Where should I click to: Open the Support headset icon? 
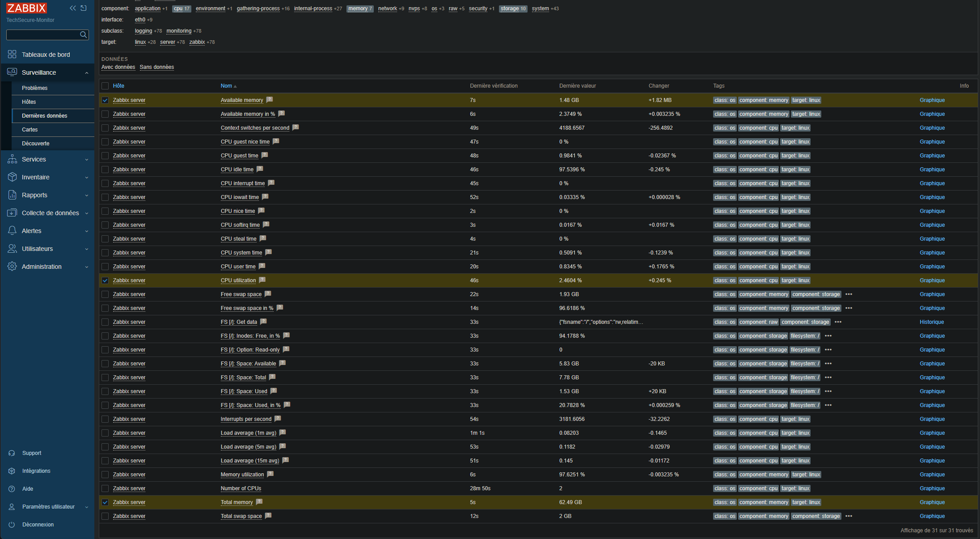click(12, 453)
